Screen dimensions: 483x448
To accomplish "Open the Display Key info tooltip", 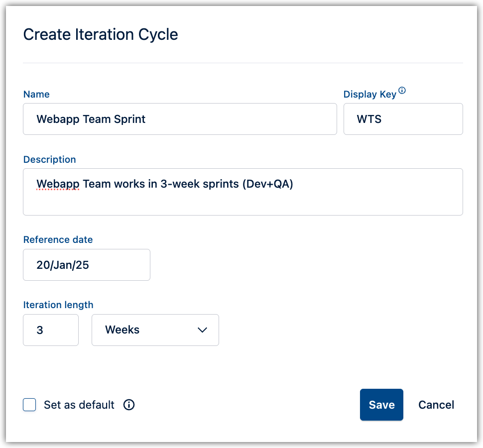I will tap(402, 90).
